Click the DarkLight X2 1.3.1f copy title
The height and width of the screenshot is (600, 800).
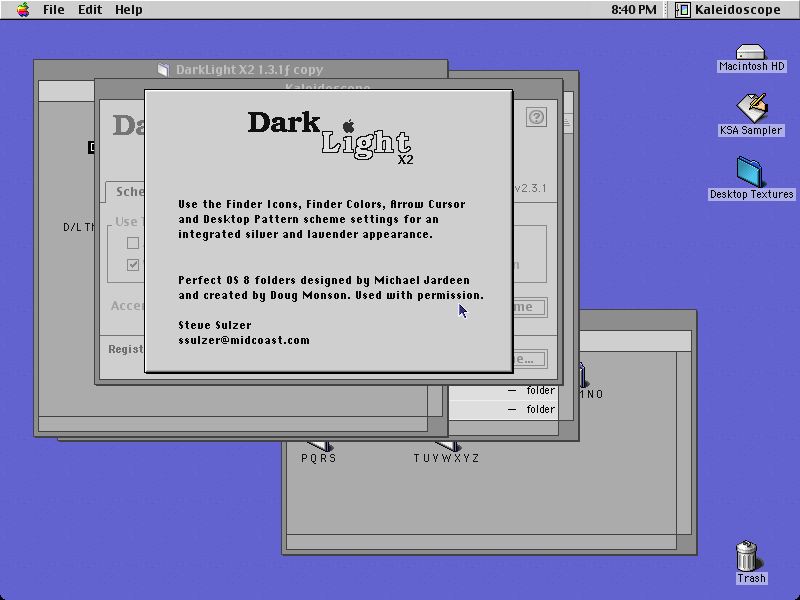tap(249, 69)
